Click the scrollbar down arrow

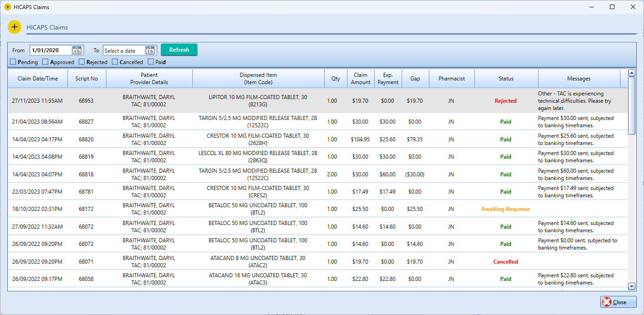coord(632,286)
